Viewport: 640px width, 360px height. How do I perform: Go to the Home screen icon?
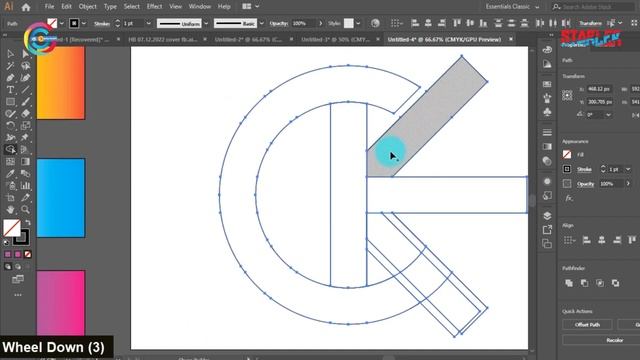tap(26, 7)
